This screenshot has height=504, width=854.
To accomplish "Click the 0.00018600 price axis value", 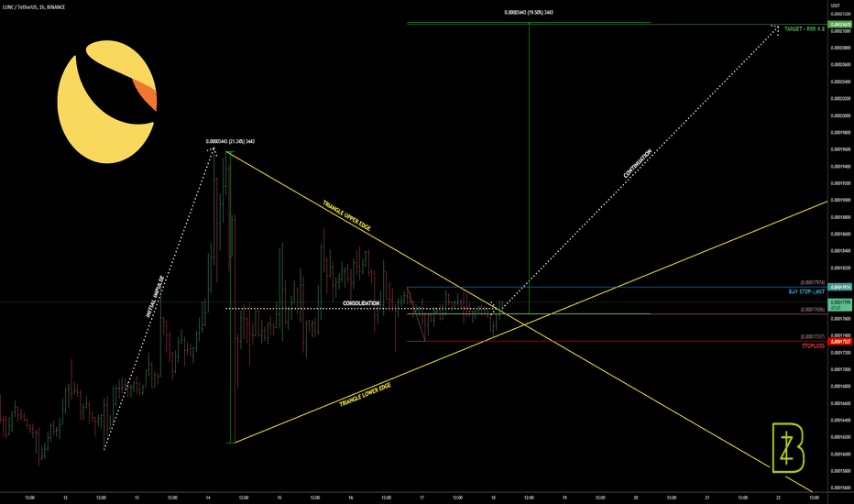I will tap(841, 234).
